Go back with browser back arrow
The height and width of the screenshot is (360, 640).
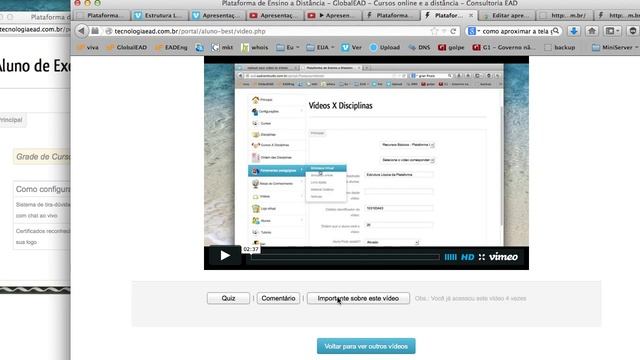point(81,31)
